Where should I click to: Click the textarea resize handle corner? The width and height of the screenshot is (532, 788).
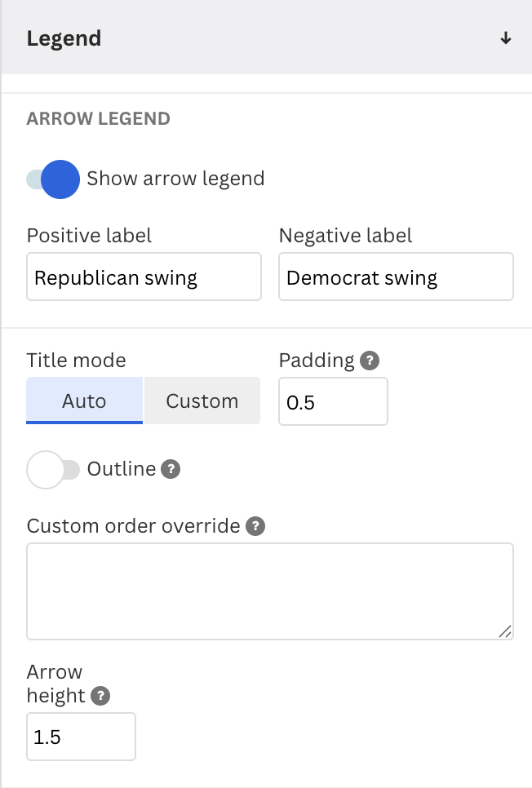pyautogui.click(x=505, y=631)
